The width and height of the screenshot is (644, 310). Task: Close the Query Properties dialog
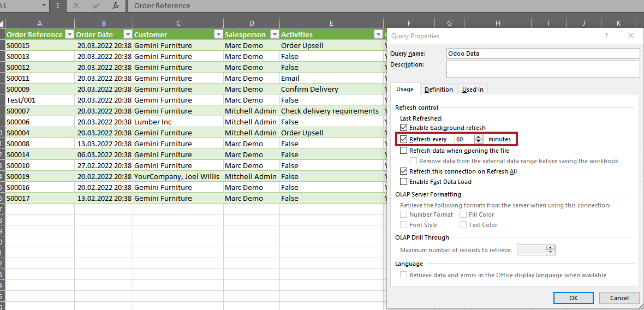pyautogui.click(x=631, y=35)
